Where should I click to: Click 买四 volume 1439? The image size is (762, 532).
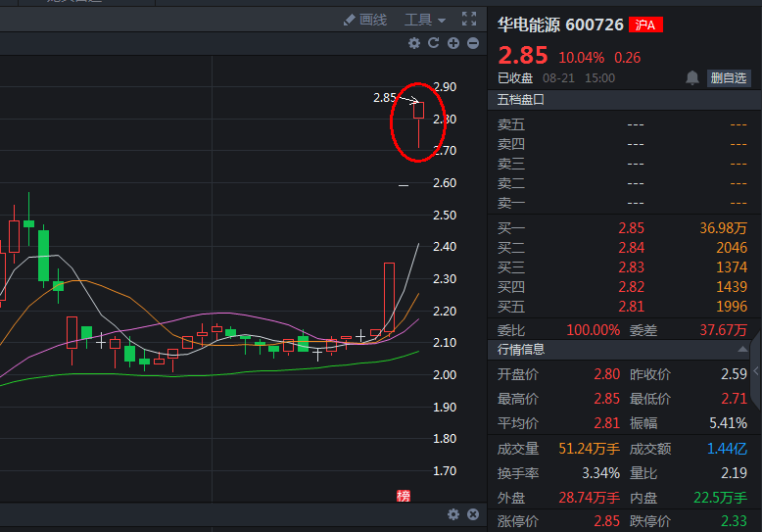[x=732, y=287]
